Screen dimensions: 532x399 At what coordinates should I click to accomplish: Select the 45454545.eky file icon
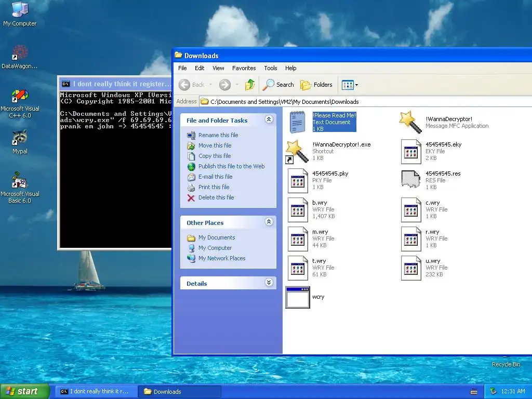pos(411,151)
